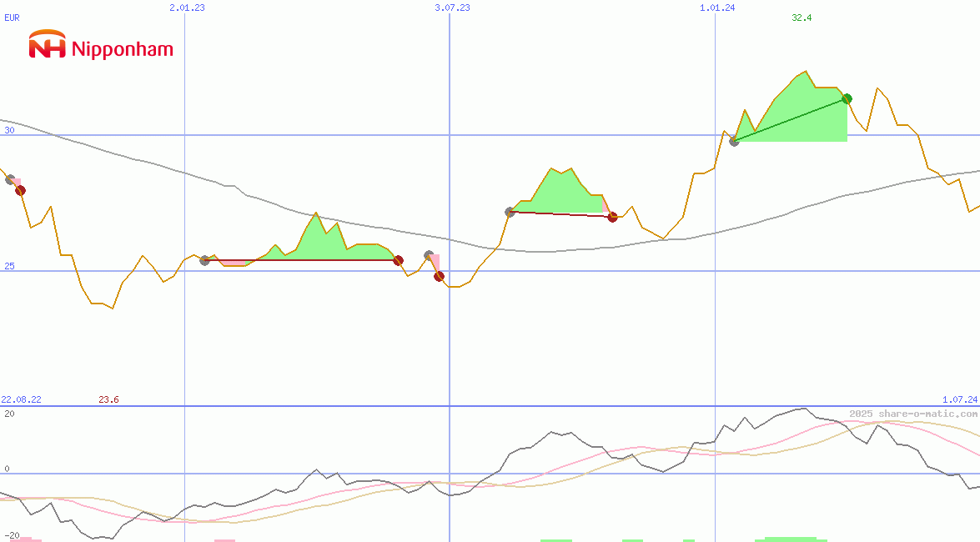Click the gray buy marker near chart start

[x=10, y=179]
